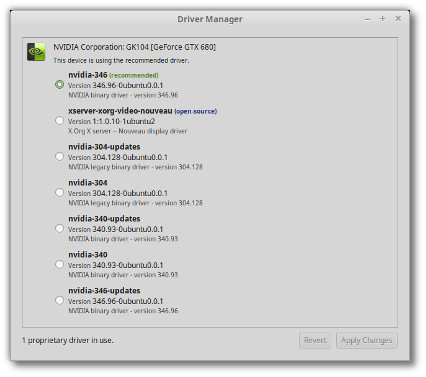Click 'Version 340.93-0ubuntu0.0.1' under nvidia-340-updates
Screen dimensions: 426x377
[x=116, y=229]
